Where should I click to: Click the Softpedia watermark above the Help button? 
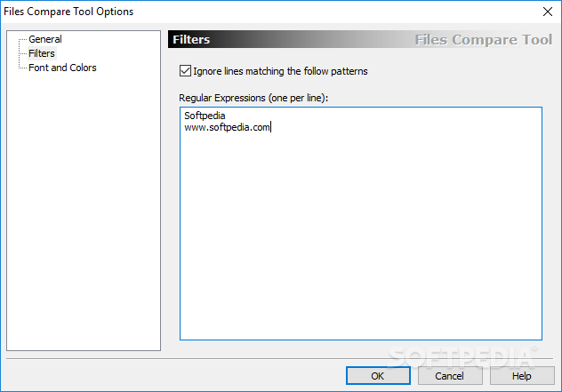tap(462, 357)
